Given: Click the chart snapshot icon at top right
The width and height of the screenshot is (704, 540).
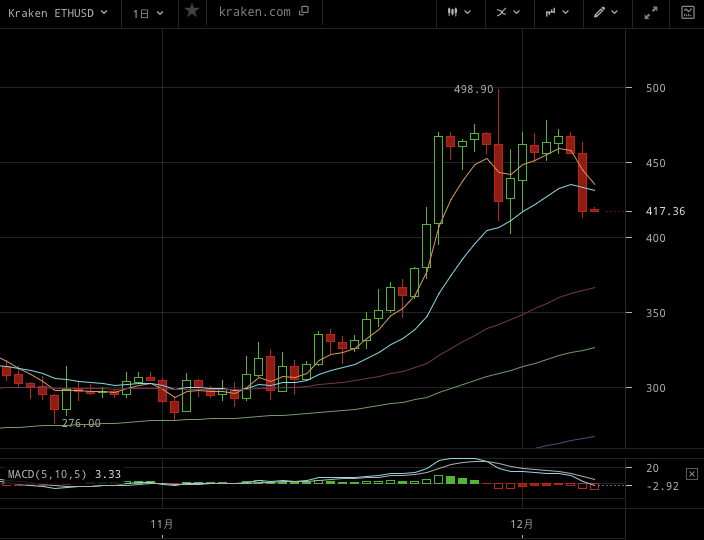Looking at the screenshot, I should (x=687, y=13).
